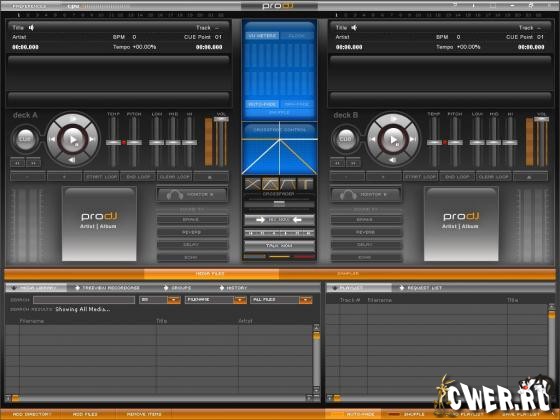The image size is (560, 420).
Task: Open the History tab
Action: [233, 288]
